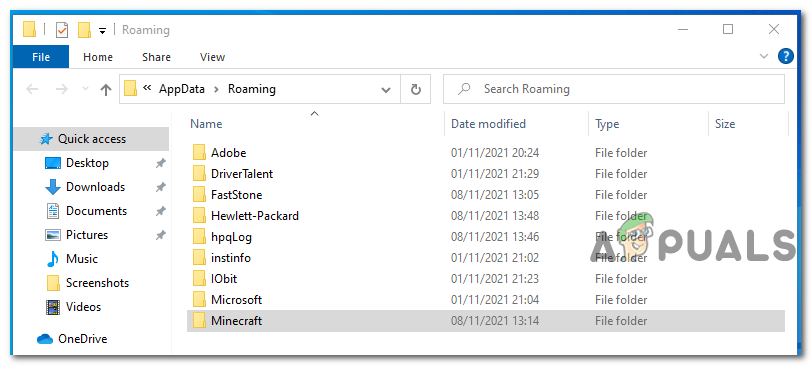Click the pin icon beside Downloads
This screenshot has width=812, height=366.
(161, 187)
